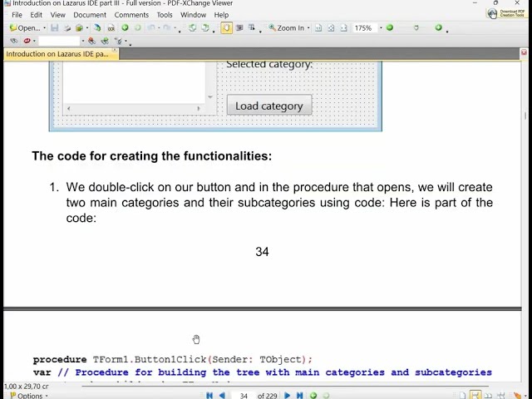This screenshot has width=532, height=399.
Task: Click the zoom slider handle
Action: 416,27
